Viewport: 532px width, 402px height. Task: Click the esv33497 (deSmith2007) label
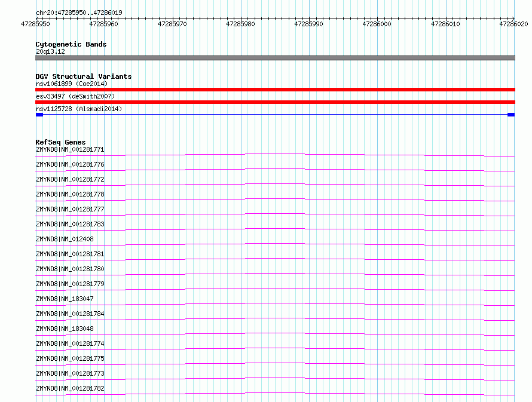(75, 96)
